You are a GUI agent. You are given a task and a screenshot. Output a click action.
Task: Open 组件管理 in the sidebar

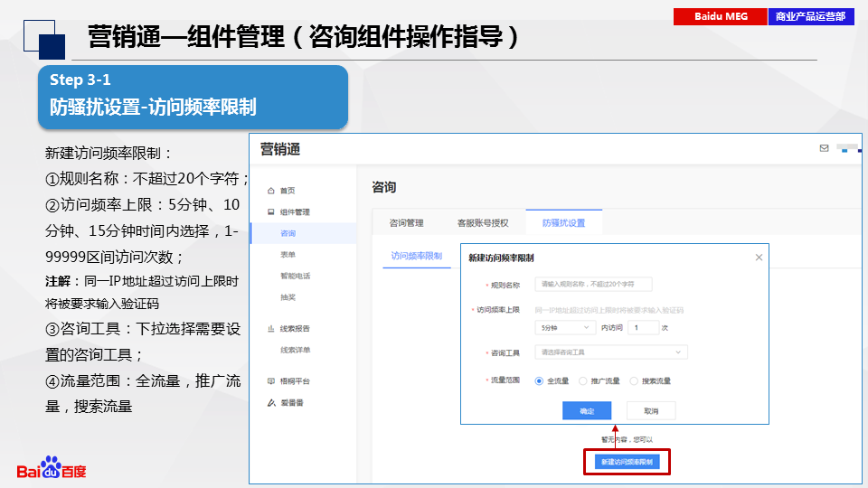tap(295, 211)
